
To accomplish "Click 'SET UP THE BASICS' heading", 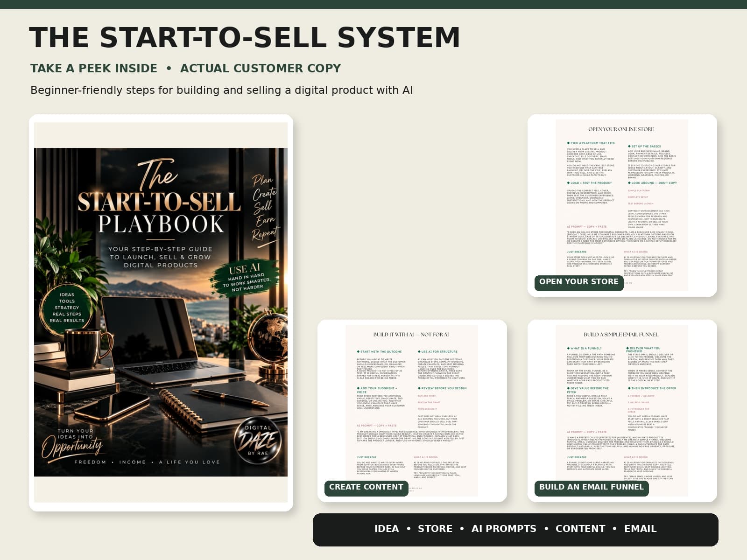I will tap(645, 147).
